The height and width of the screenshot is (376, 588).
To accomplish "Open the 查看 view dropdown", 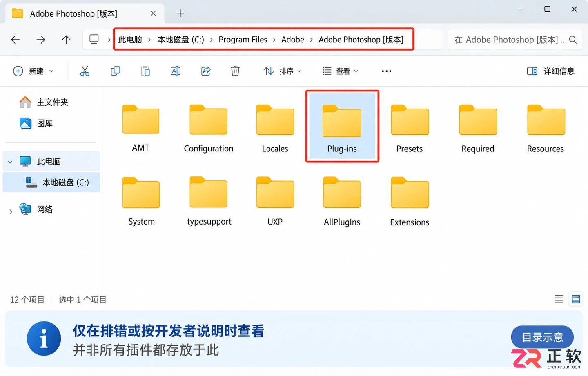I will pos(341,71).
